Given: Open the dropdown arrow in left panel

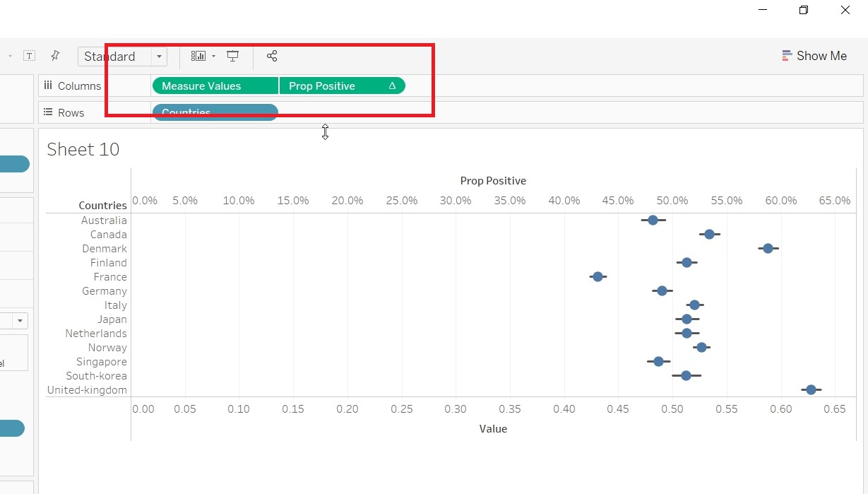Looking at the screenshot, I should 20,321.
